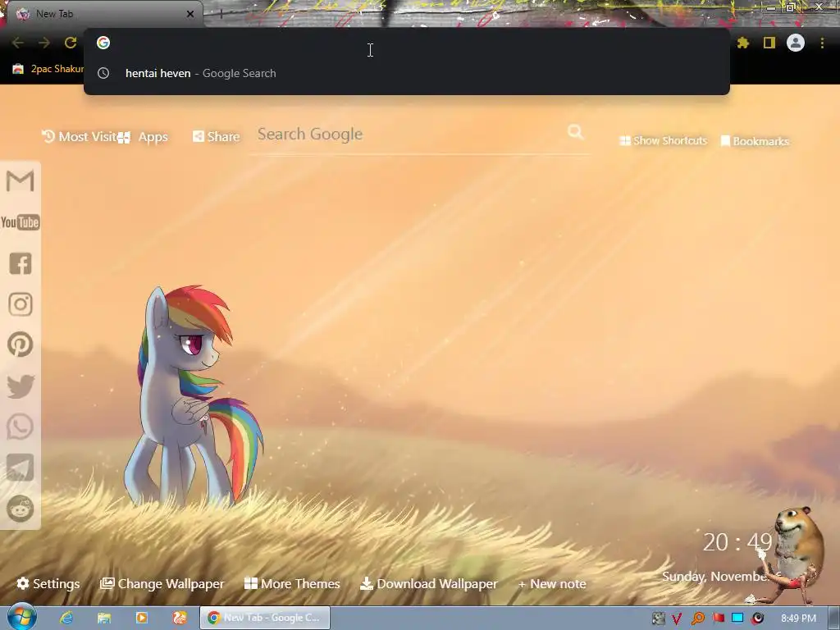Open new tab Settings gear
The image size is (840, 630).
(x=48, y=583)
